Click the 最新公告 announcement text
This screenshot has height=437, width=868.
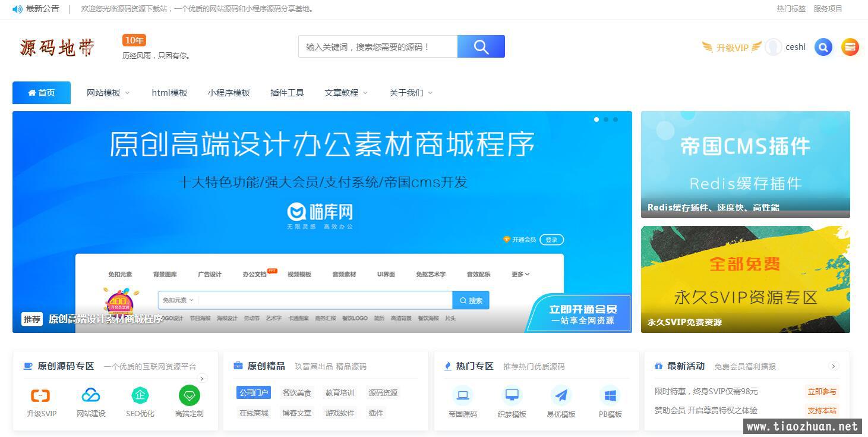click(43, 9)
